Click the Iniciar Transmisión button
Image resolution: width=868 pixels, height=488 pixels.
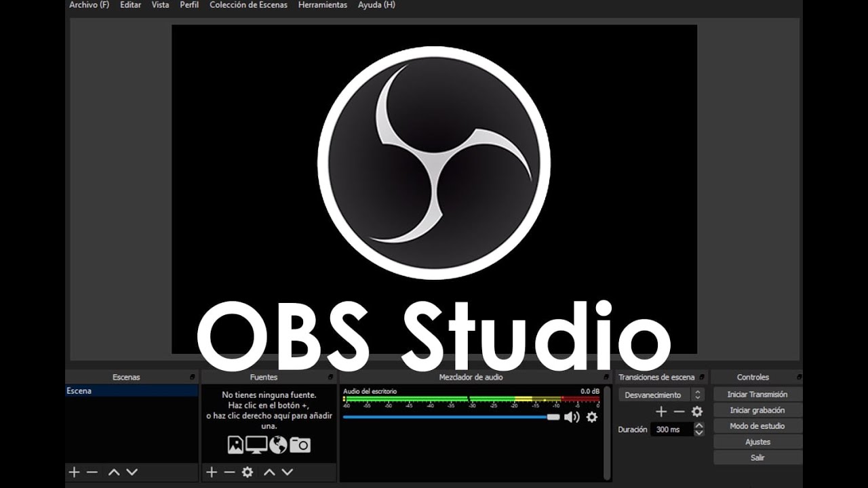coord(757,394)
